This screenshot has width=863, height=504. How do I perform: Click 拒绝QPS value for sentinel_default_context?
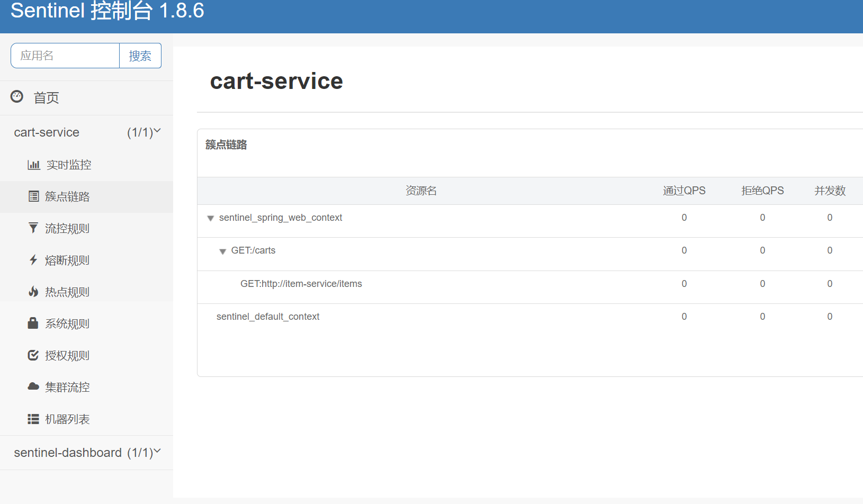pyautogui.click(x=762, y=317)
